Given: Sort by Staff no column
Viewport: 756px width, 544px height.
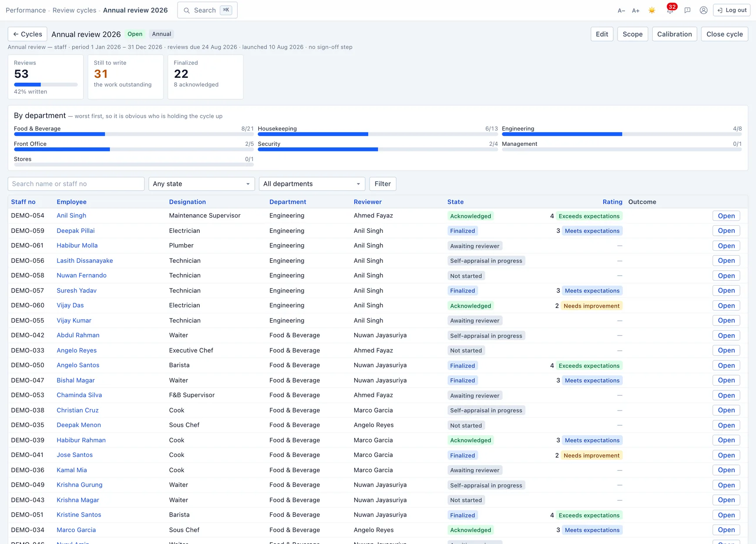Looking at the screenshot, I should [x=23, y=202].
